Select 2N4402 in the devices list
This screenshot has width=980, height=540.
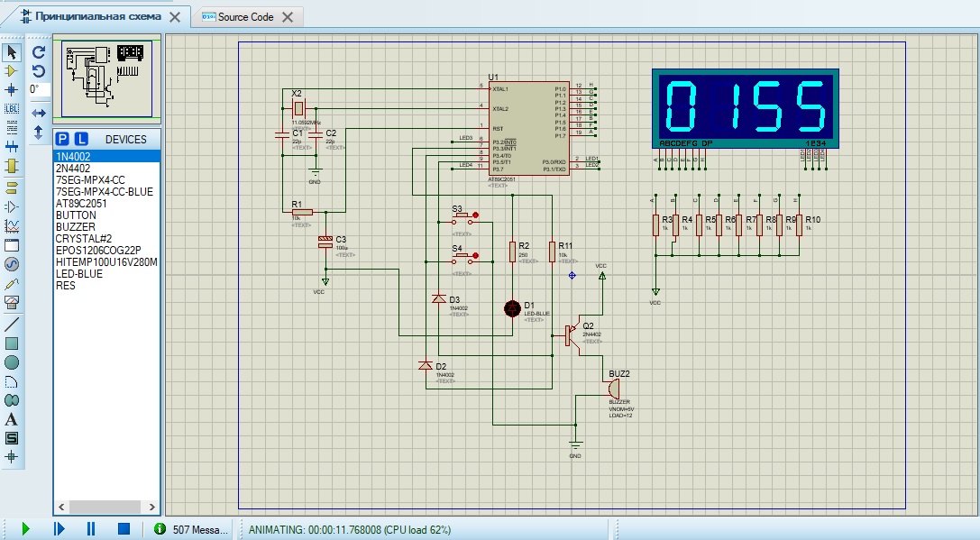[x=107, y=168]
